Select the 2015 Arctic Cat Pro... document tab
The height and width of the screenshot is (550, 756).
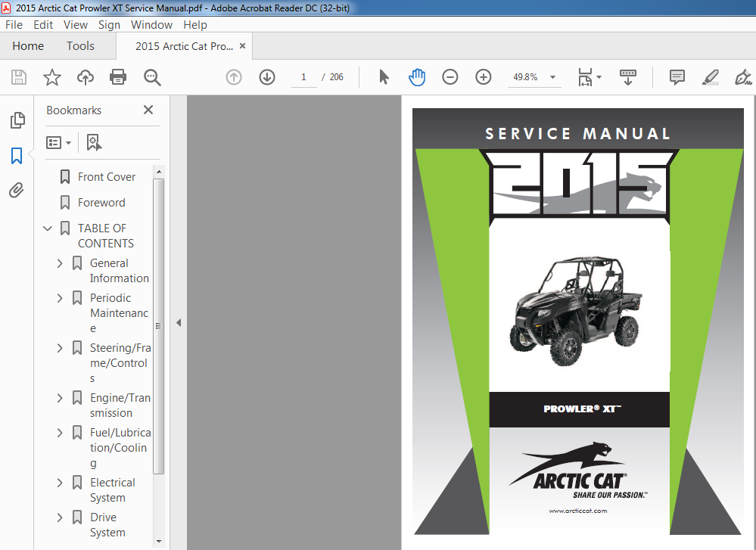pos(184,46)
